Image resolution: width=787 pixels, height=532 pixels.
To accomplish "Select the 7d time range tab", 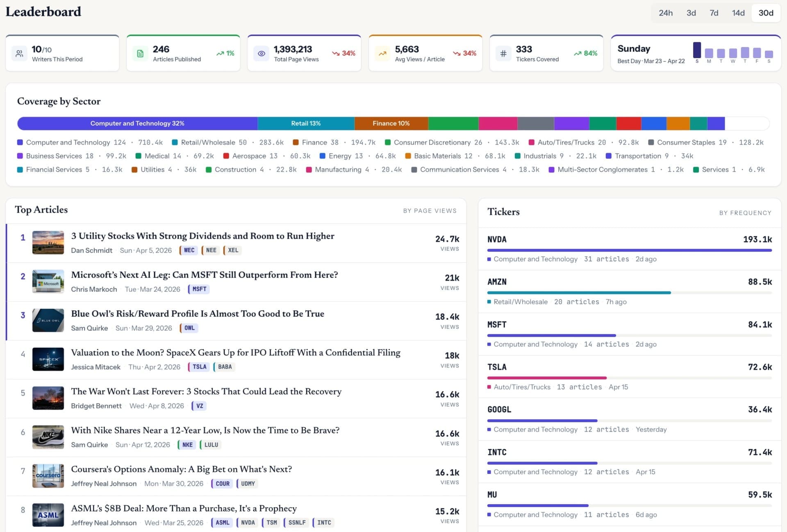I will click(x=714, y=13).
